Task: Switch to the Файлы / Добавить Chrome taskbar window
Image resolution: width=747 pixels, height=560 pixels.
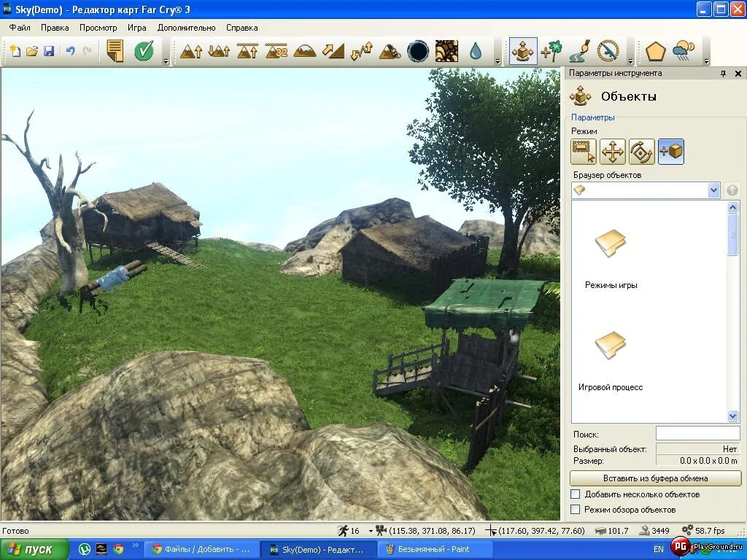Action: pyautogui.click(x=202, y=550)
